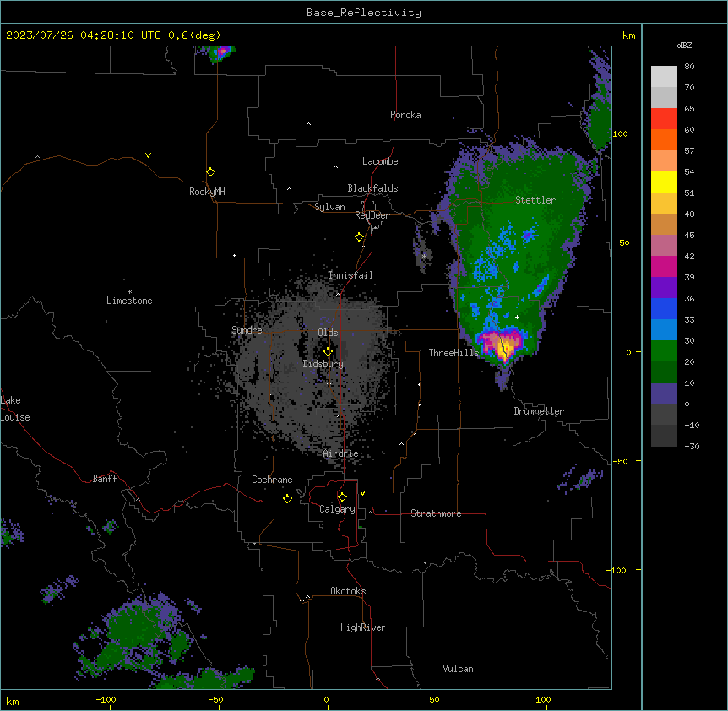This screenshot has height=711, width=728.
Task: Click the yellow diamond radar marker at Olds
Action: (x=328, y=352)
